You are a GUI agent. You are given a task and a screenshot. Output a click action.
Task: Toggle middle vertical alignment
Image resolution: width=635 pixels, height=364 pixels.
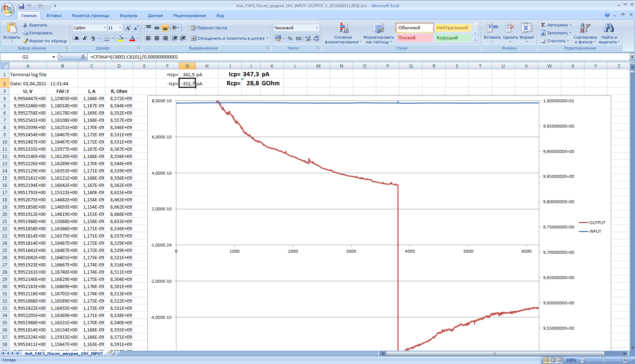157,28
